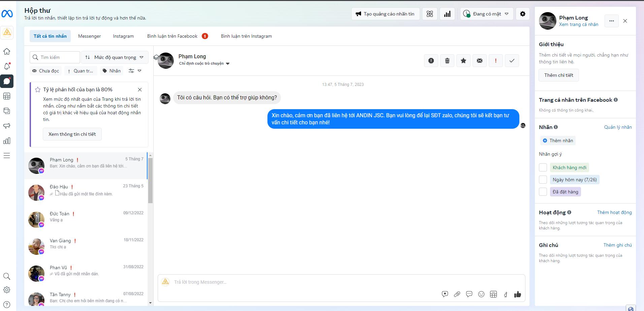
Task: Star the conversation with Phạm Long
Action: coord(463,61)
